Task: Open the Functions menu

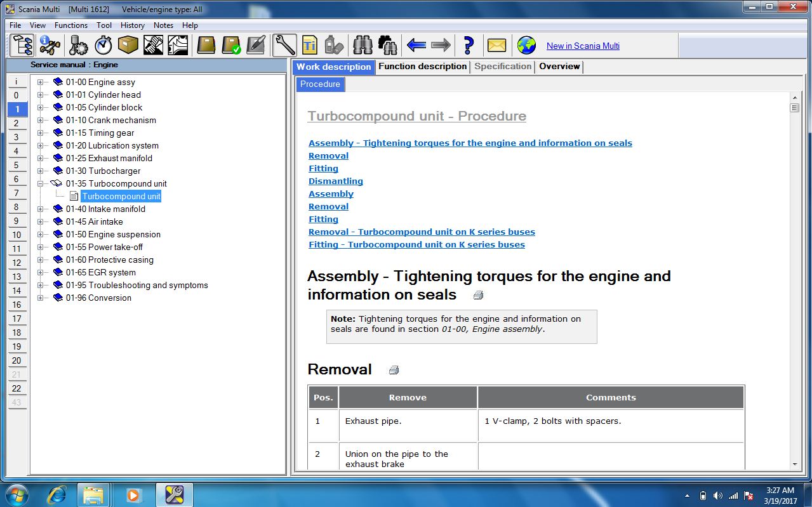Action: [71, 25]
